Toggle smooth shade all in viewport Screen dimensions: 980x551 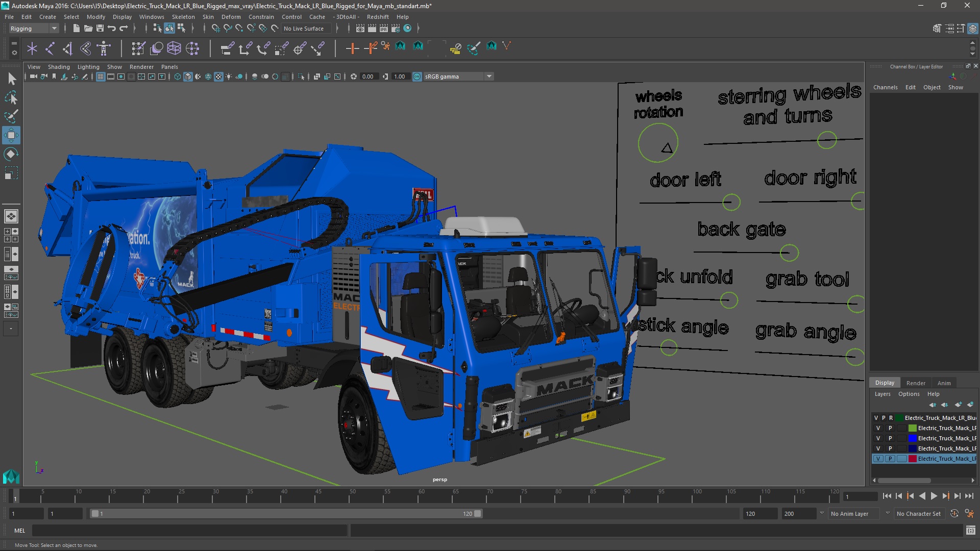[188, 77]
